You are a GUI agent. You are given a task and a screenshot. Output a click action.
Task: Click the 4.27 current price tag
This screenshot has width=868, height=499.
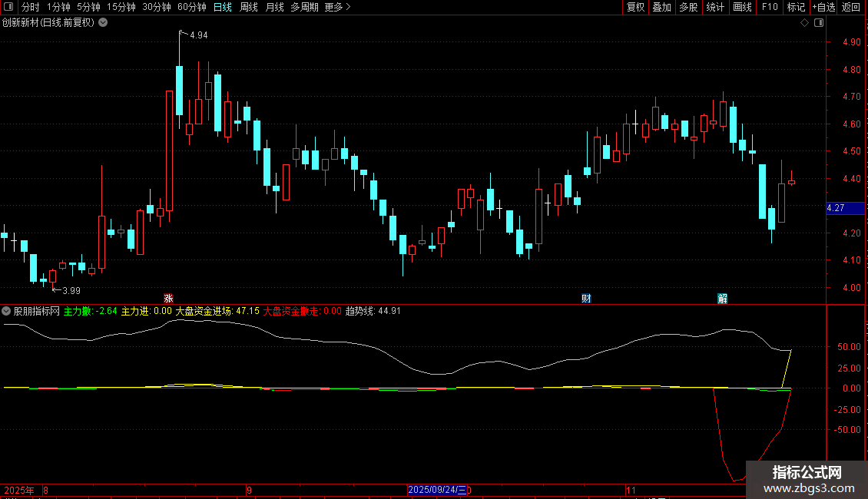click(845, 208)
